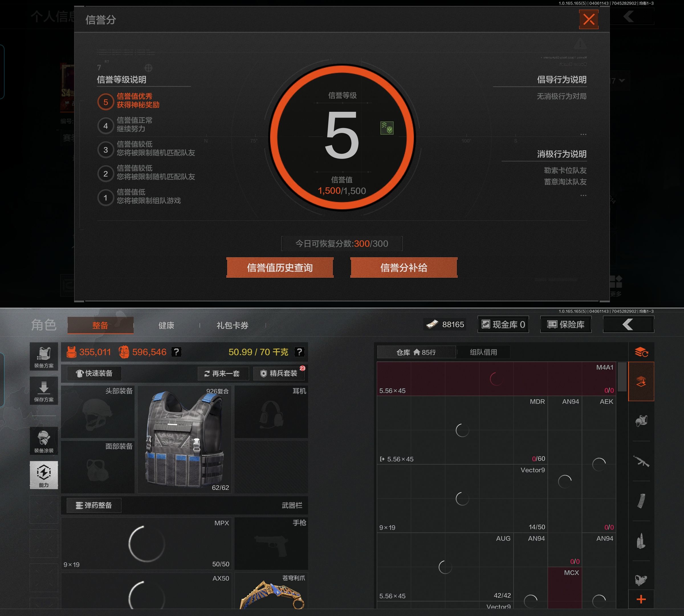Expand more 倡导行为说明 entries via ellipsis
Screen dimensions: 684x616
(x=583, y=134)
